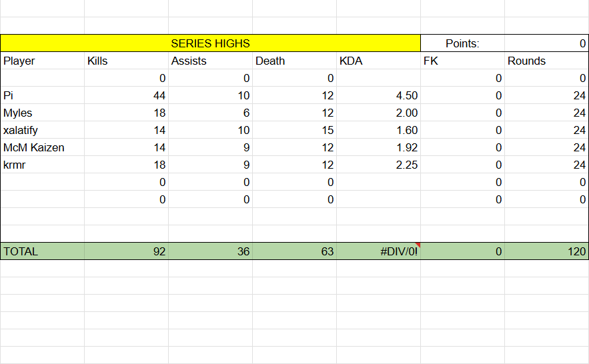Select xalatify's rounds value 24
The image size is (589, 364).
pyautogui.click(x=547, y=130)
